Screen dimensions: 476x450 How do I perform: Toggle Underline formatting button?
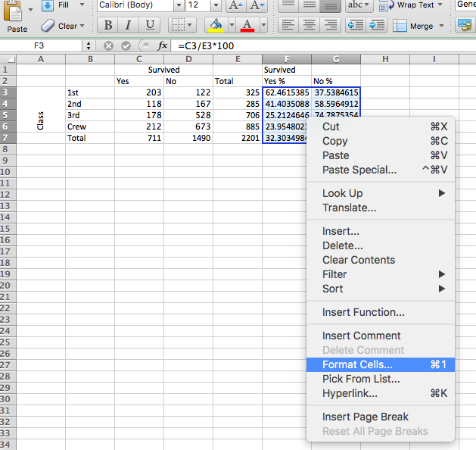pyautogui.click(x=150, y=25)
